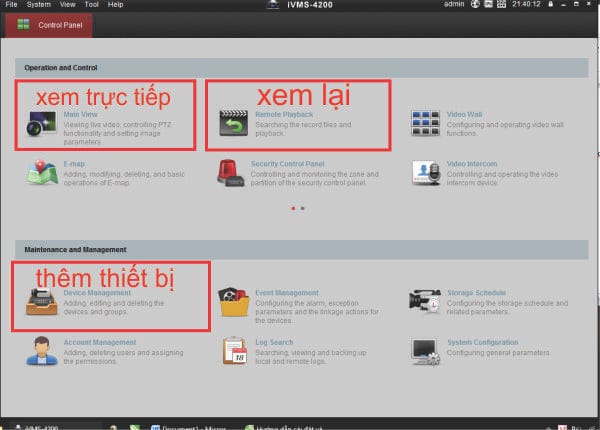Click the Account Management link
The height and width of the screenshot is (430, 600).
99,342
